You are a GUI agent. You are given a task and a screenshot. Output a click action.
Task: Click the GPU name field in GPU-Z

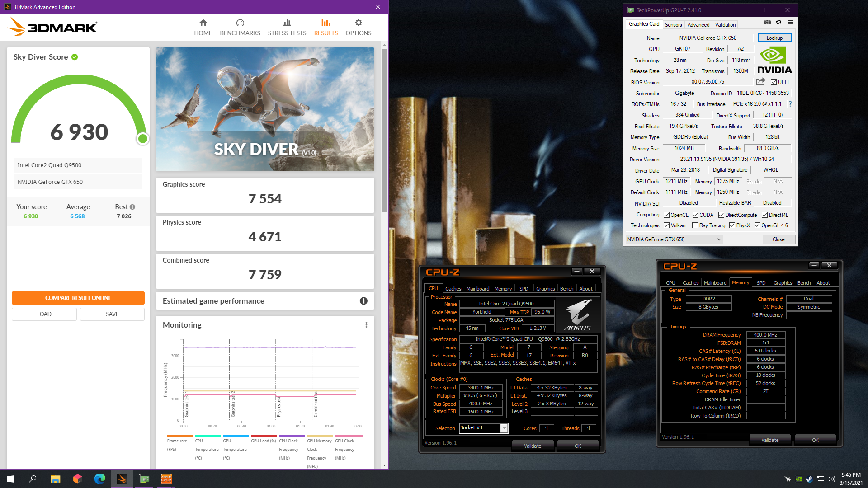(x=708, y=38)
